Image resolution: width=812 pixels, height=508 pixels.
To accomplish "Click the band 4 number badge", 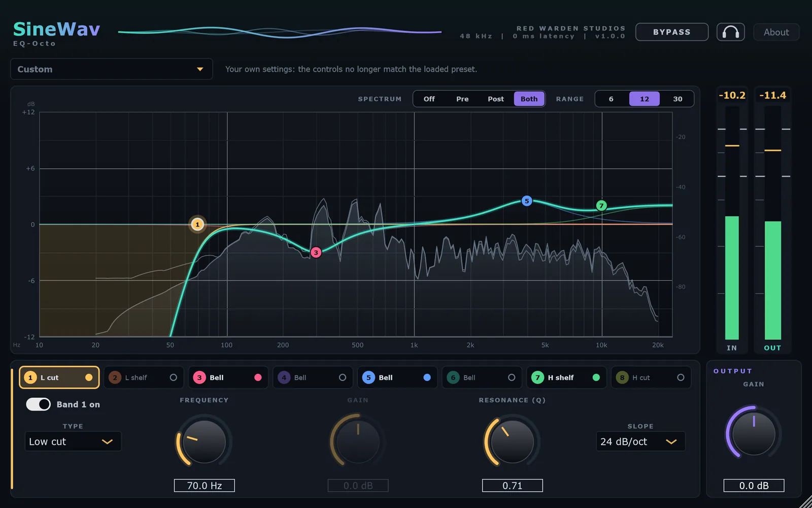I will (284, 377).
